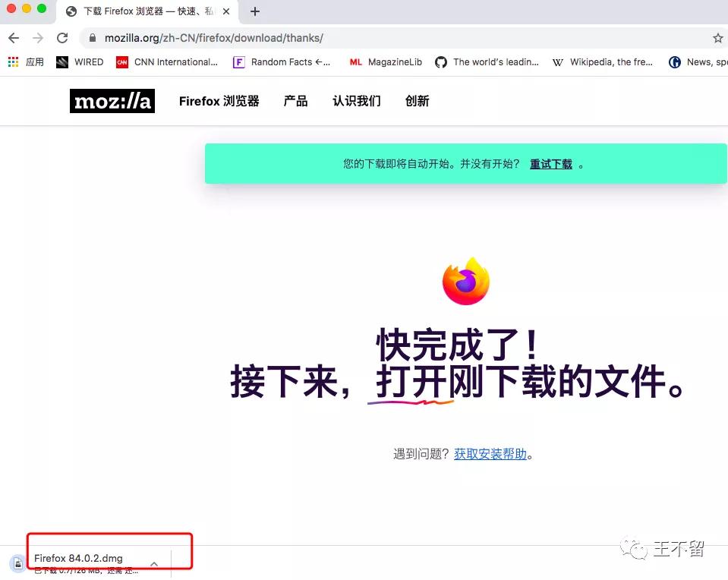The width and height of the screenshot is (728, 580).
Task: Bookmark this page with the star icon
Action: coord(718,38)
